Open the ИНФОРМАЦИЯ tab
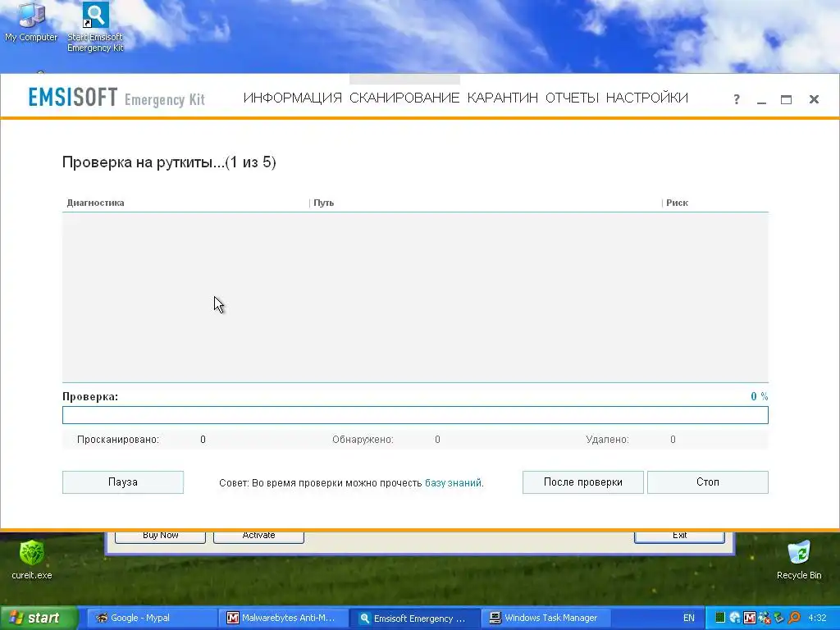The height and width of the screenshot is (630, 840). click(x=293, y=98)
